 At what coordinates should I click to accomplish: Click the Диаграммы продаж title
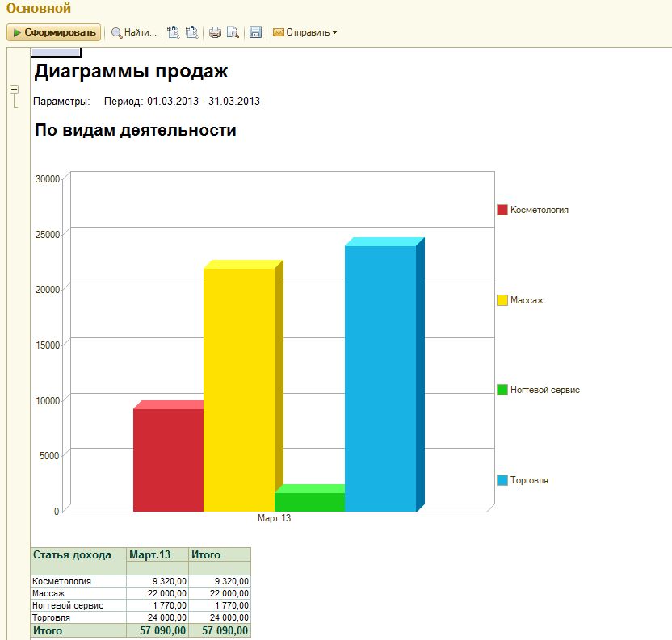point(131,71)
